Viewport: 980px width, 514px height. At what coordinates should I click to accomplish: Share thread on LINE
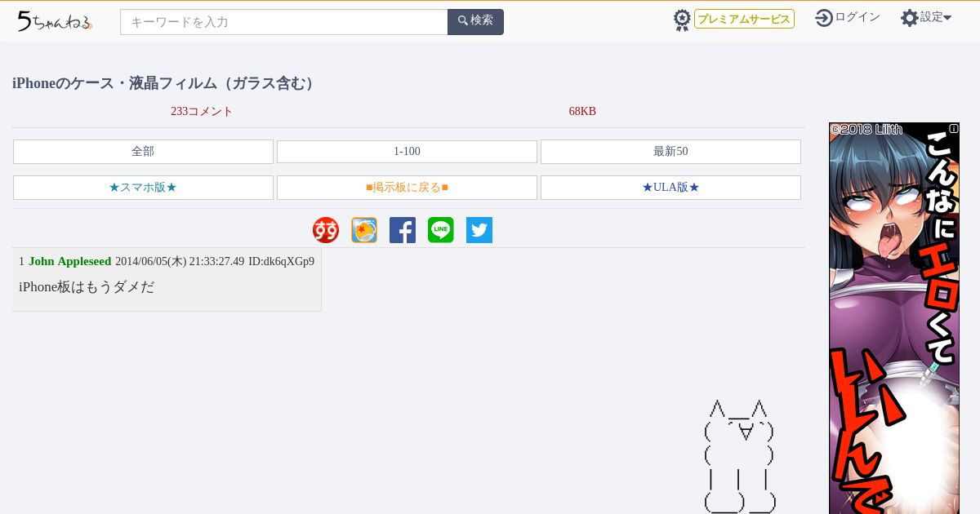(x=441, y=230)
